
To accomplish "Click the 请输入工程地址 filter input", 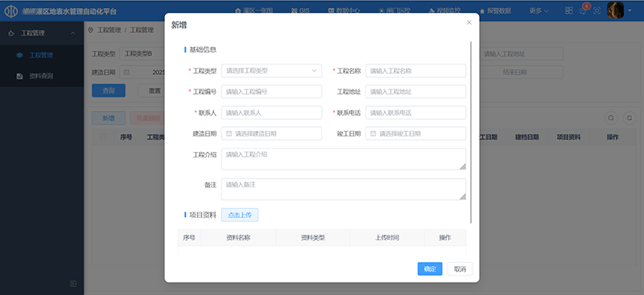I will pyautogui.click(x=521, y=54).
